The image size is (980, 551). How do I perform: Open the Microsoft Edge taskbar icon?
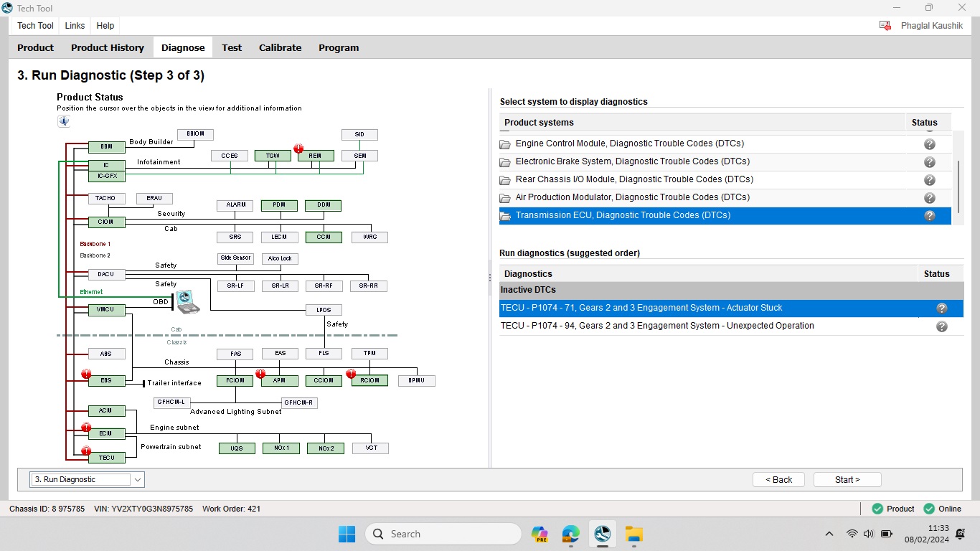(x=571, y=534)
